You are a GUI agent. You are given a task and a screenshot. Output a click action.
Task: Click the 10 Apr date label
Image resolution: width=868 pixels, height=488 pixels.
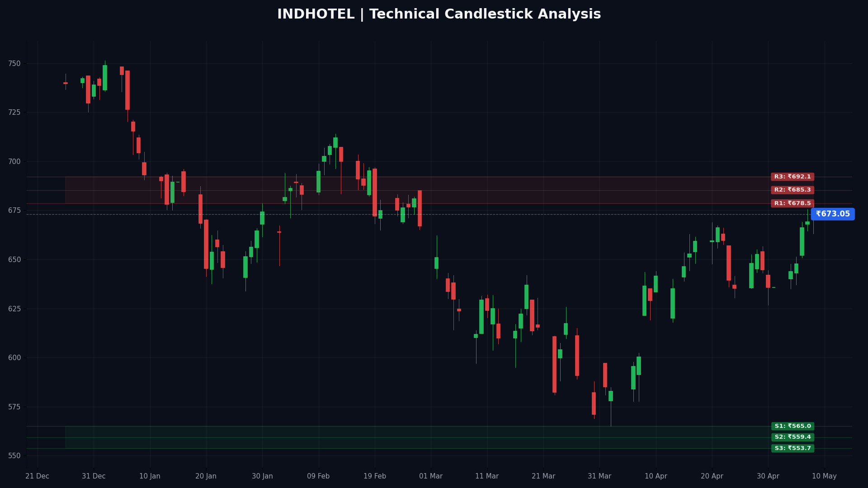coord(656,476)
